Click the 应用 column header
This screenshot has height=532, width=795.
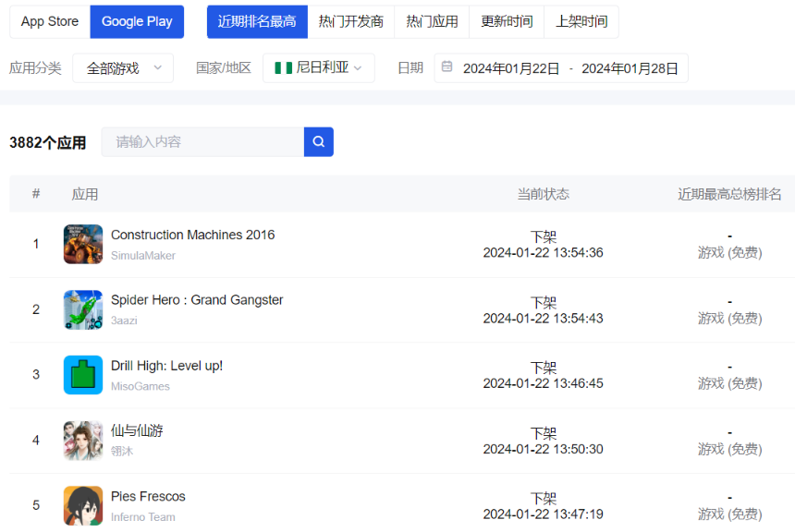85,194
